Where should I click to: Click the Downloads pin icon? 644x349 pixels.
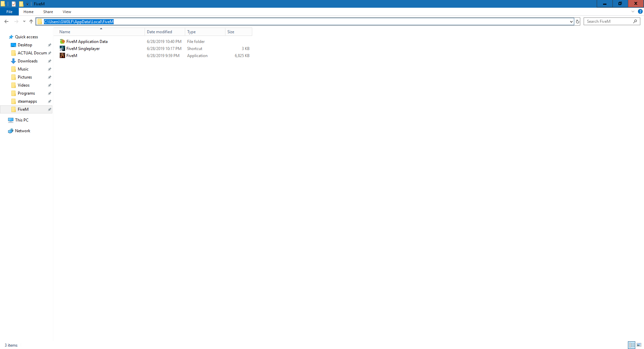click(x=50, y=61)
